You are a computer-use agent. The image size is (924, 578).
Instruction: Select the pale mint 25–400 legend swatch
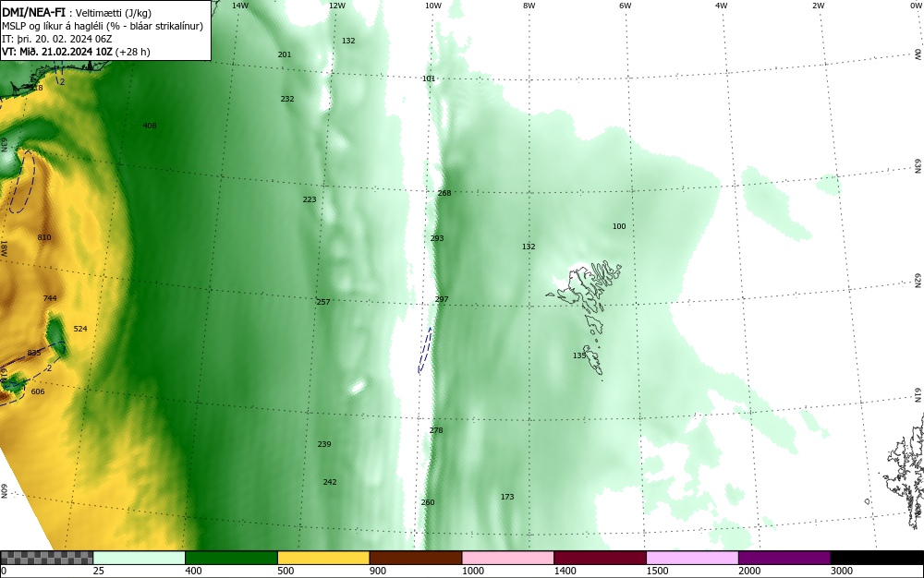coord(140,558)
